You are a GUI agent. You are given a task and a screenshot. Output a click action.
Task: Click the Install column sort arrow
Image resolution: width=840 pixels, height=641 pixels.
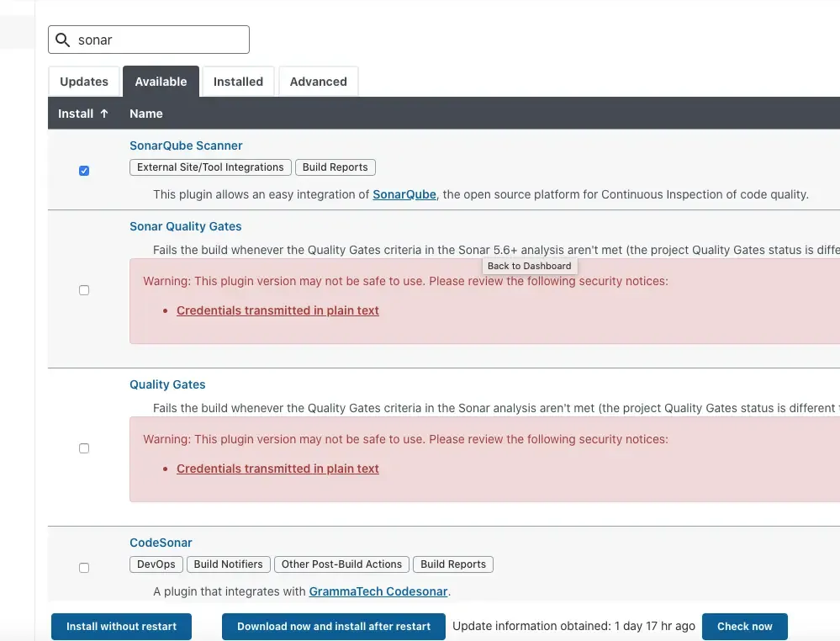pos(105,113)
